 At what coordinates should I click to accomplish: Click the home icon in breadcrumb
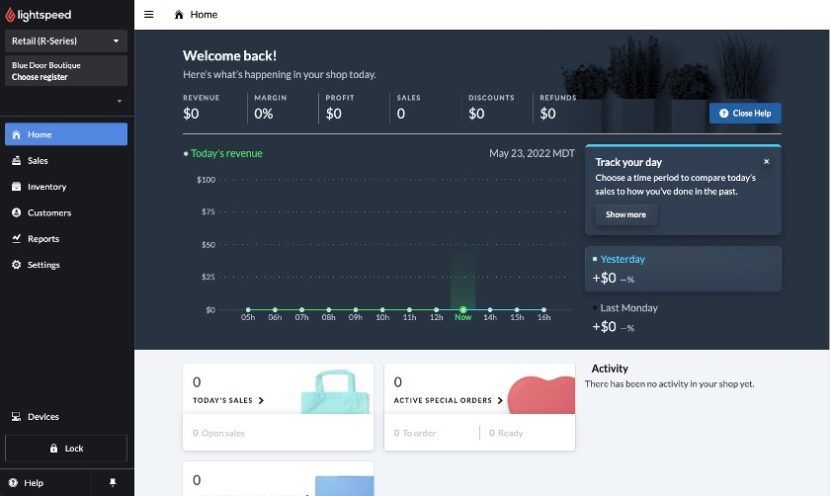click(179, 15)
